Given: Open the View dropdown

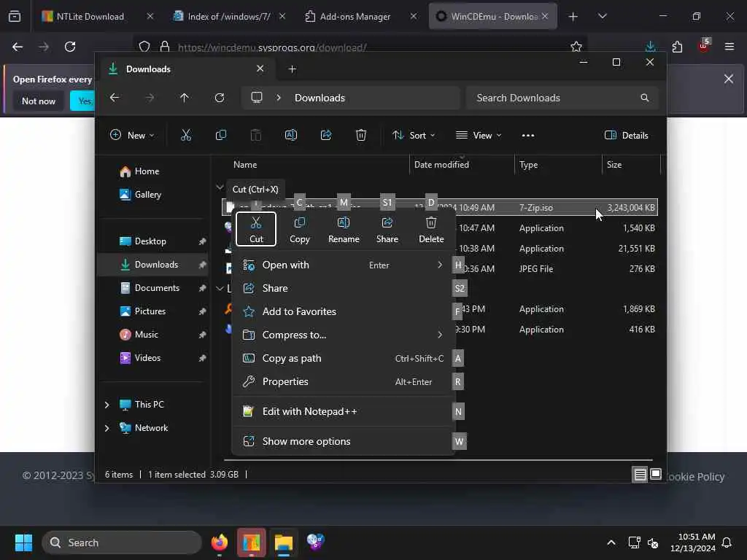Looking at the screenshot, I should 479,135.
